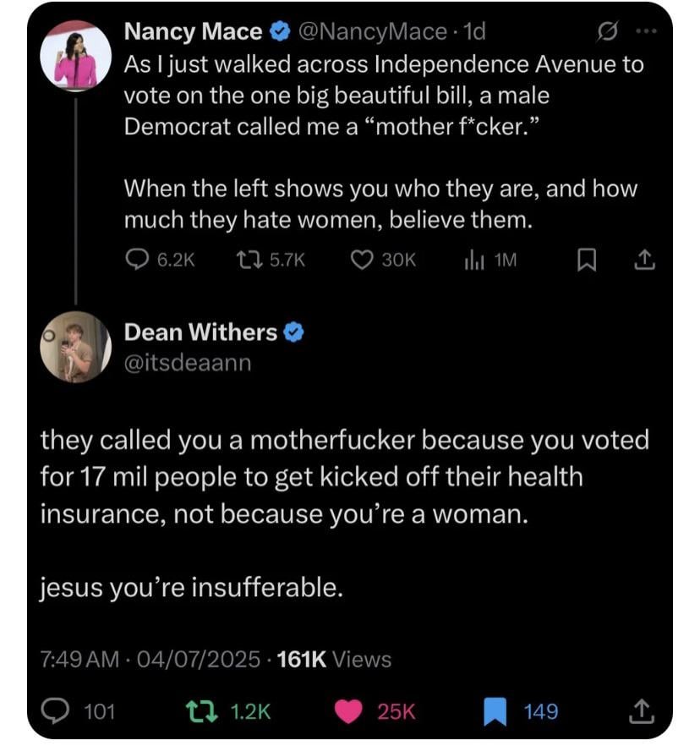Open Dean Withers display name
The image size is (700, 746).
200,333
